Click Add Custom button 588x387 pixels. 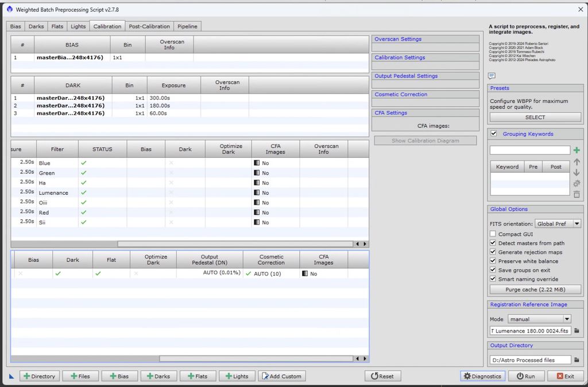(x=282, y=376)
